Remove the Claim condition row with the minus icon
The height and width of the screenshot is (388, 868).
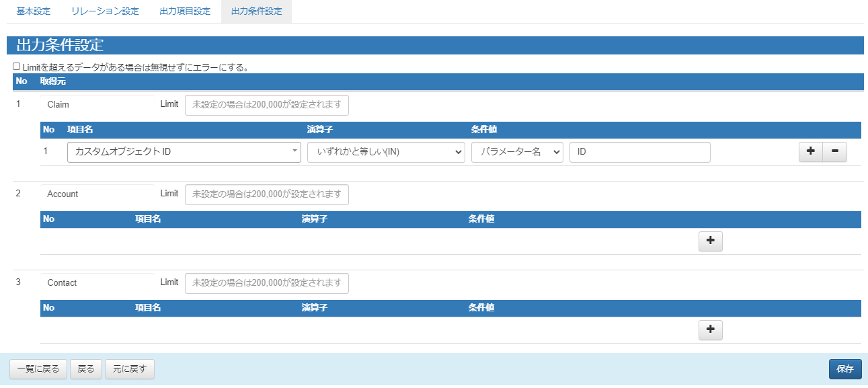click(834, 152)
